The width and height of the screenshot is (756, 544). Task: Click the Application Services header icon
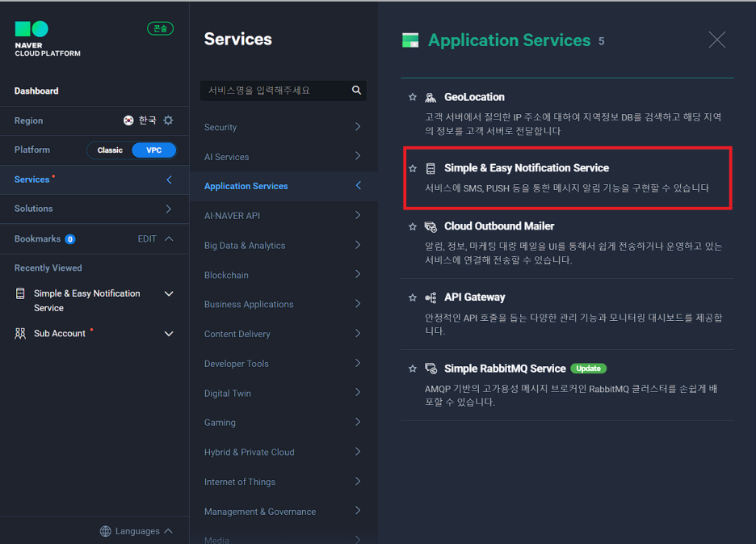pos(410,40)
